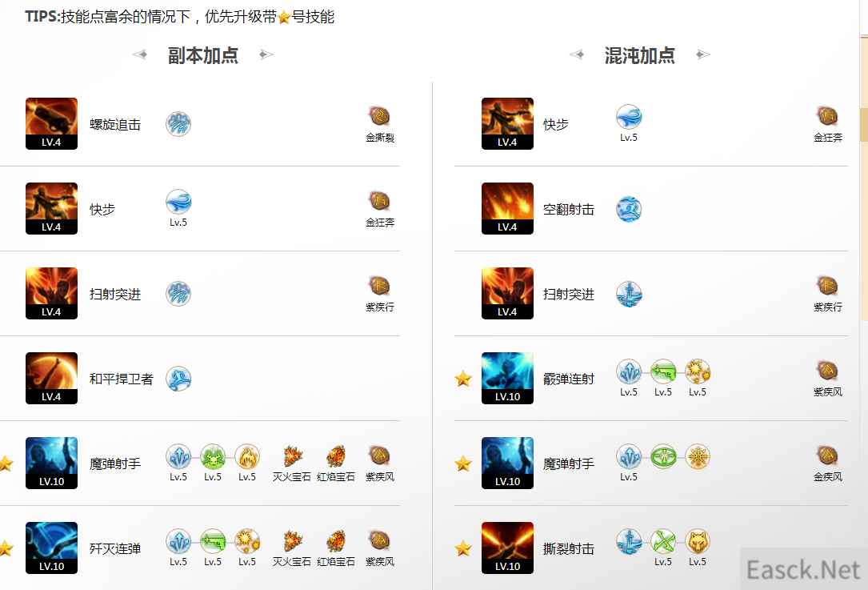Click right arrow beside 副本加点 heading
The height and width of the screenshot is (590, 868).
[x=266, y=54]
